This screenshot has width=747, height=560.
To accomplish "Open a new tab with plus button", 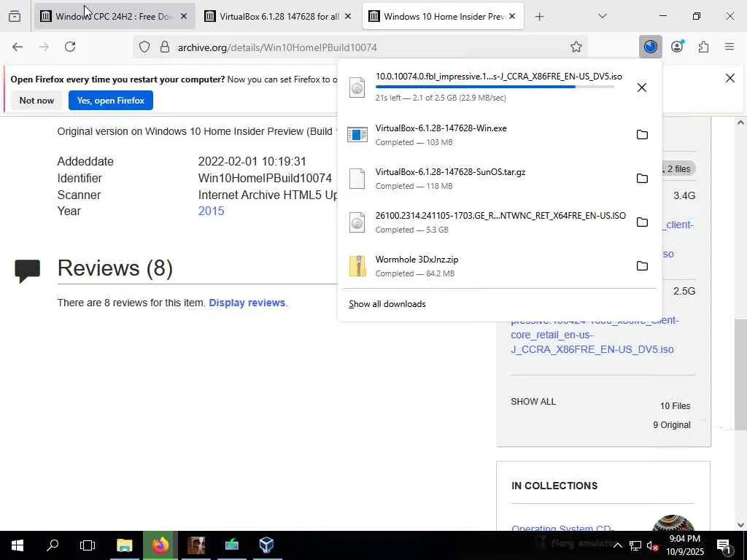I will click(539, 17).
